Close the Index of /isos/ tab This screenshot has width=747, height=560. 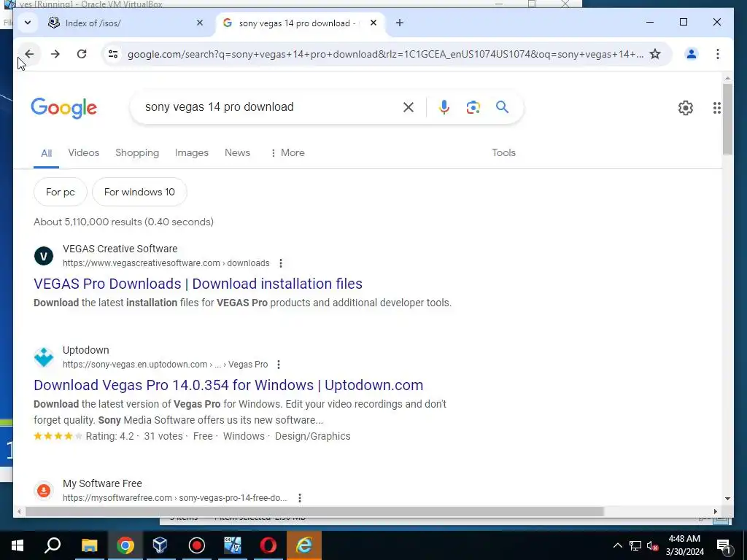point(200,23)
